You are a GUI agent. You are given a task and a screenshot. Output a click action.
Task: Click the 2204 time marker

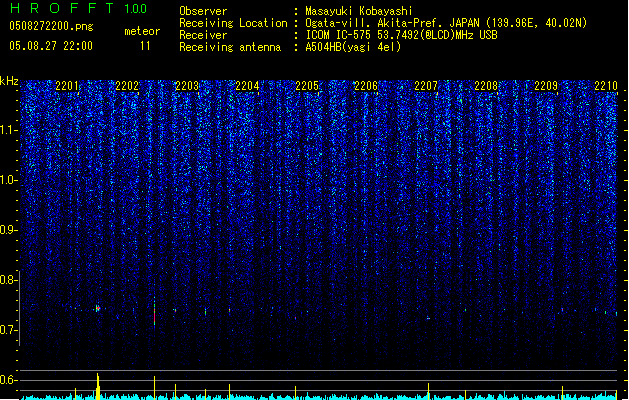click(x=247, y=86)
